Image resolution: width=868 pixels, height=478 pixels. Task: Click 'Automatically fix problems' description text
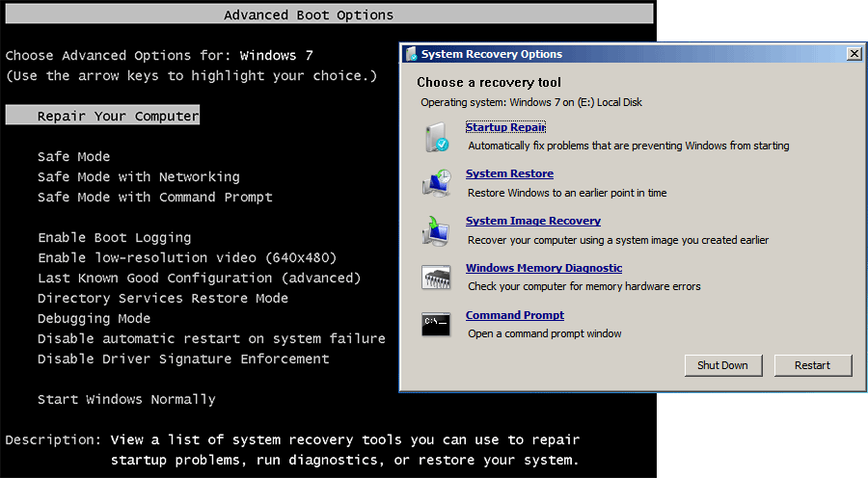coord(629,146)
